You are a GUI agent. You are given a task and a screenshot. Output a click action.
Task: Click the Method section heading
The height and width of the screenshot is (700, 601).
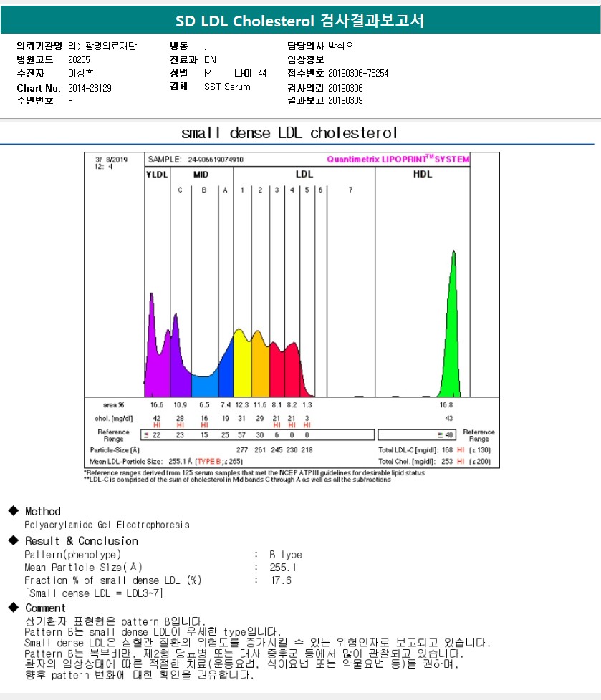43,511
